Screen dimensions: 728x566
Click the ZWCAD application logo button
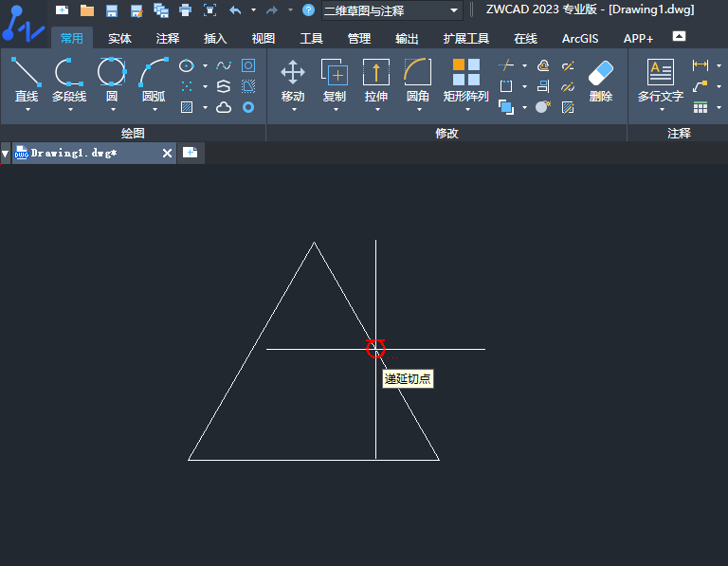coord(23,23)
